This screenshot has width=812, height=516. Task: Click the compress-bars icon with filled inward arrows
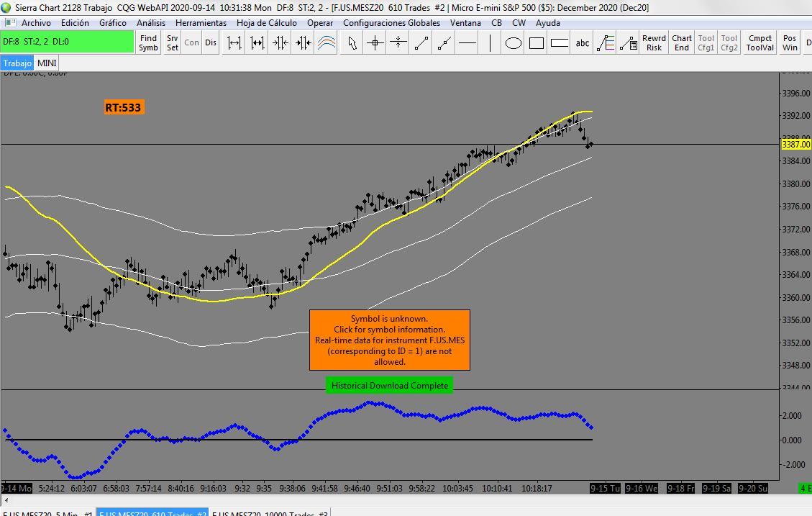[x=303, y=42]
